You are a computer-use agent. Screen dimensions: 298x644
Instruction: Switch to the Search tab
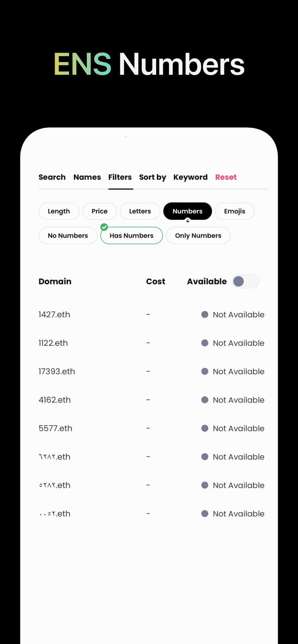coord(52,177)
